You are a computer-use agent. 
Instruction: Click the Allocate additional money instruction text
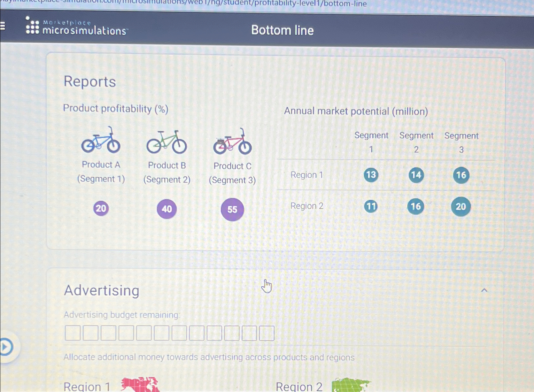point(209,357)
